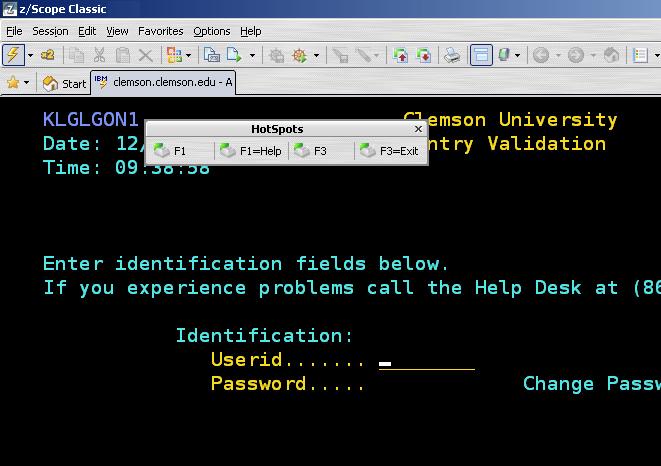Open the forward arrow history dropdown
Image resolution: width=661 pixels, height=466 pixels.
click(x=593, y=55)
